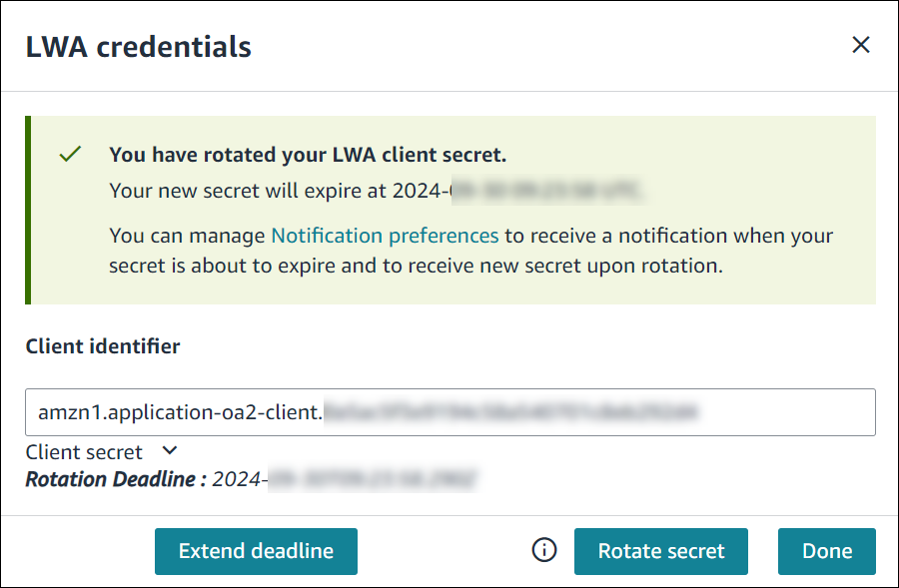Click the blurred client identifier value

click(x=510, y=412)
